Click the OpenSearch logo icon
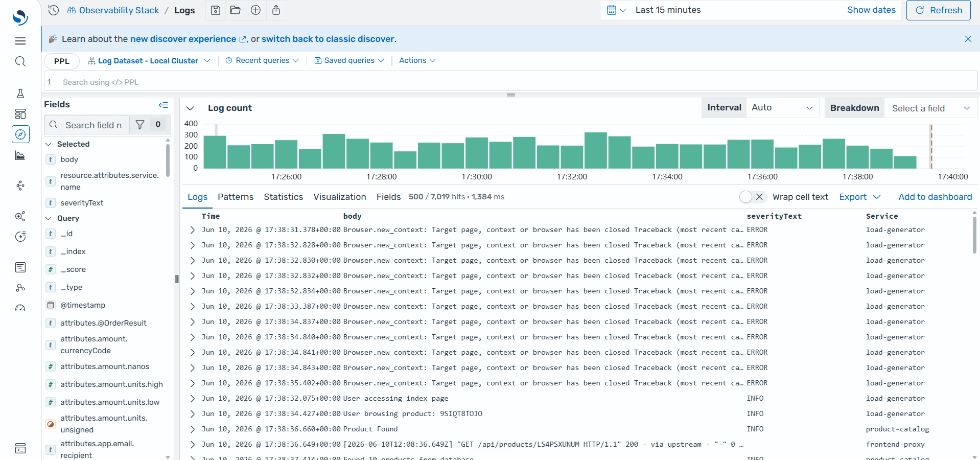The image size is (980, 460). 20,17
